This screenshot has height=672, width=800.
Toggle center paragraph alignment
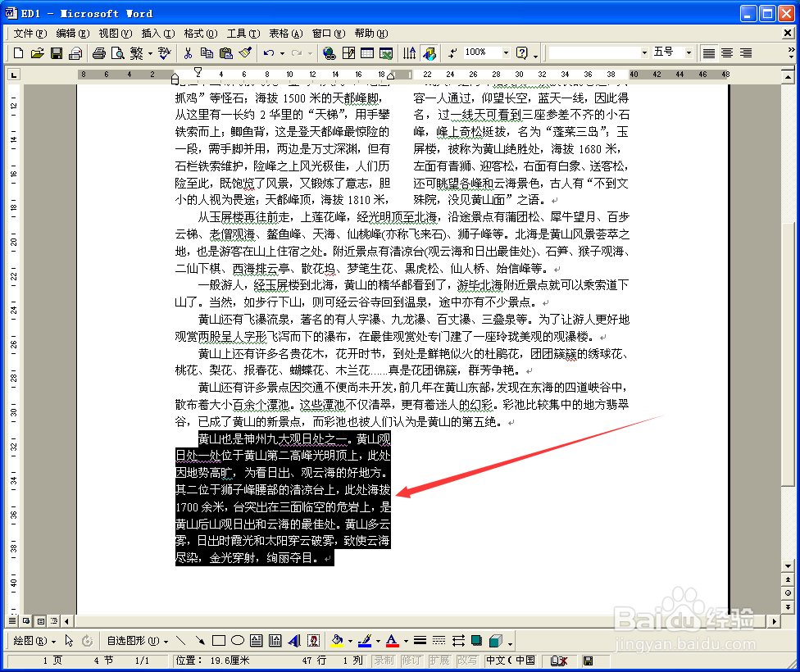tap(726, 52)
